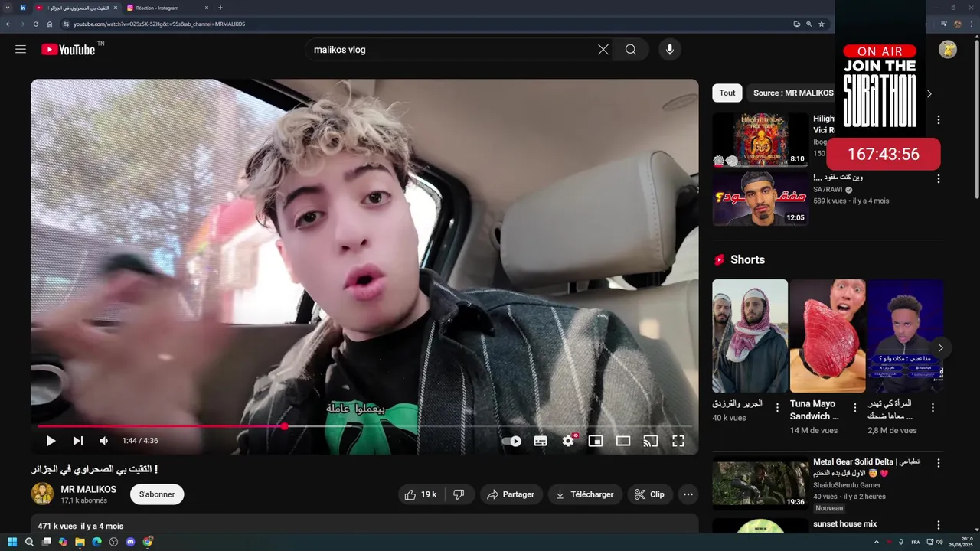Open options for the Hilight Tribe video
This screenshot has width=980, height=551.
939,119
